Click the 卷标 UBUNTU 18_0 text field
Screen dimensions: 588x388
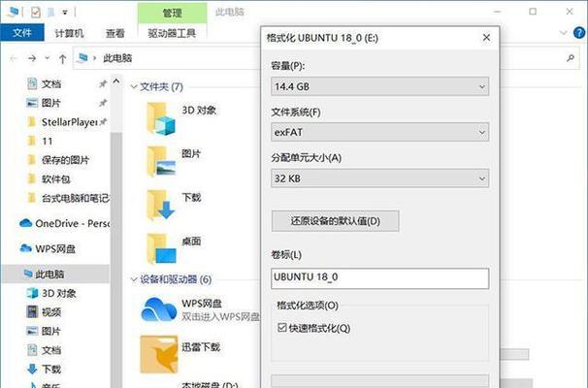click(380, 278)
